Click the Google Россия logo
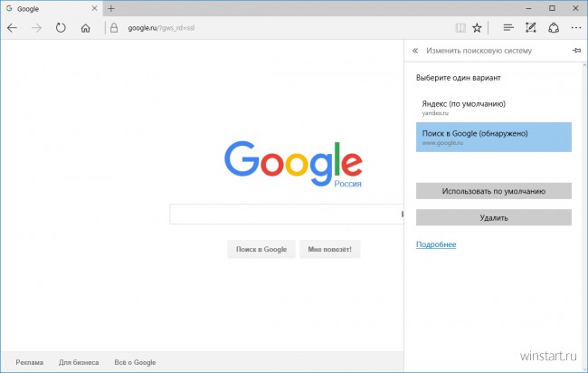Screen dimensions: 588x373 pos(293,164)
